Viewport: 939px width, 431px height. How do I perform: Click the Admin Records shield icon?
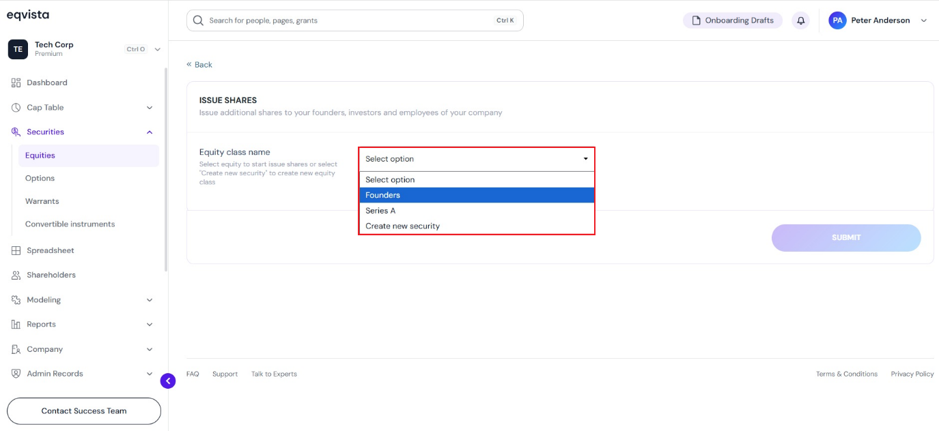coord(16,374)
